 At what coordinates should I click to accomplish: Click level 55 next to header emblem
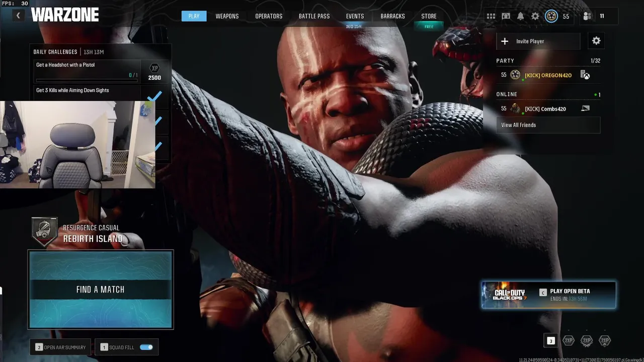coord(566,17)
